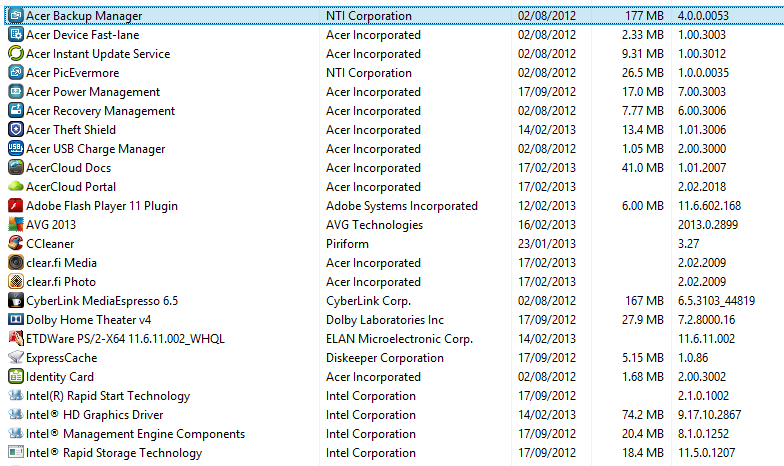Viewport: 784px width, 466px height.
Task: Select the CCleaner icon
Action: pos(16,244)
